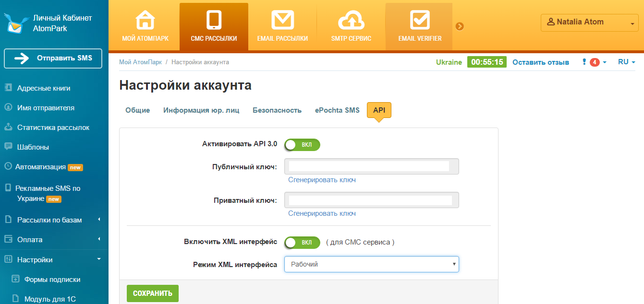Click the Оставить отзыв link
644x304 pixels.
[x=541, y=62]
